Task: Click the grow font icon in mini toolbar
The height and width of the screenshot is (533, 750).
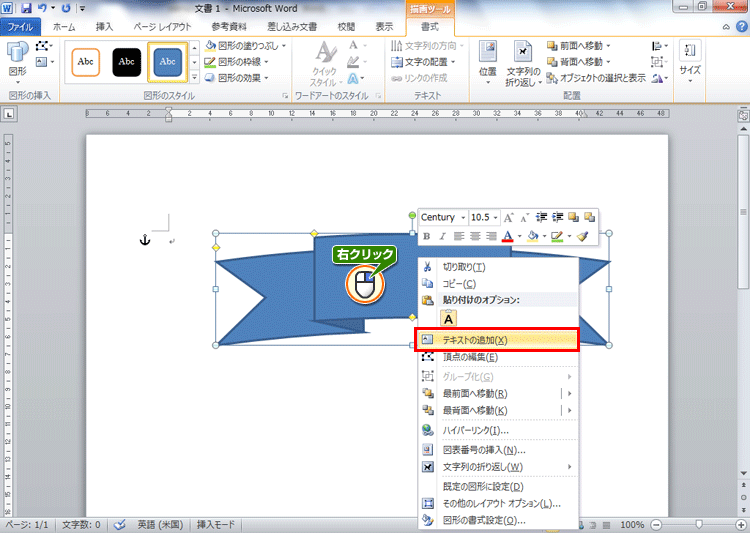Action: [x=508, y=218]
